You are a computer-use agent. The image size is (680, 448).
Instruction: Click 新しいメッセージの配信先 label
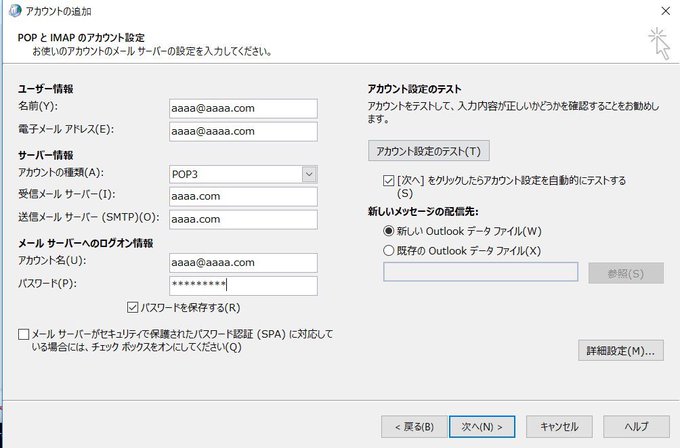coord(423,212)
